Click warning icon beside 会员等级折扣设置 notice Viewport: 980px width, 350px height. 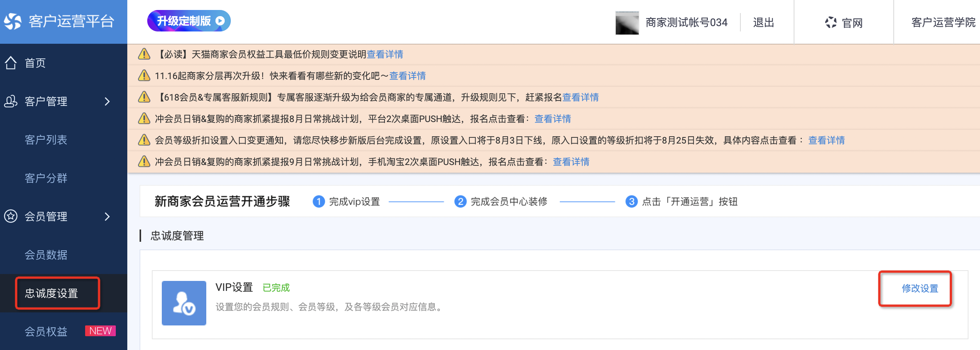click(x=144, y=140)
